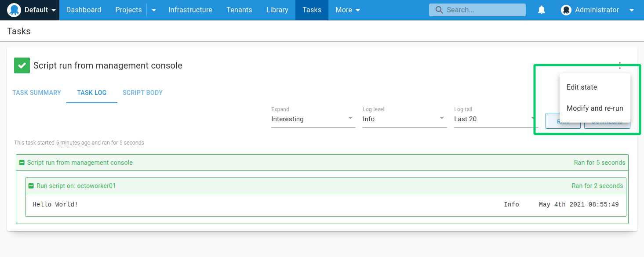The width and height of the screenshot is (644, 257).
Task: Open the Library navigation link
Action: 277,10
